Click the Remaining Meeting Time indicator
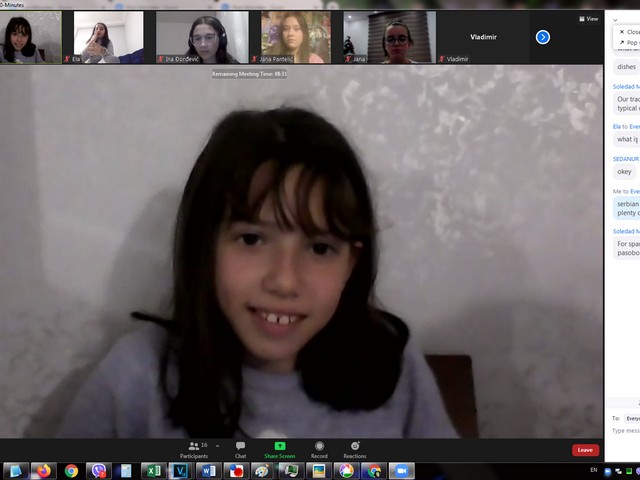Screen dimensions: 640x480 coord(249,74)
